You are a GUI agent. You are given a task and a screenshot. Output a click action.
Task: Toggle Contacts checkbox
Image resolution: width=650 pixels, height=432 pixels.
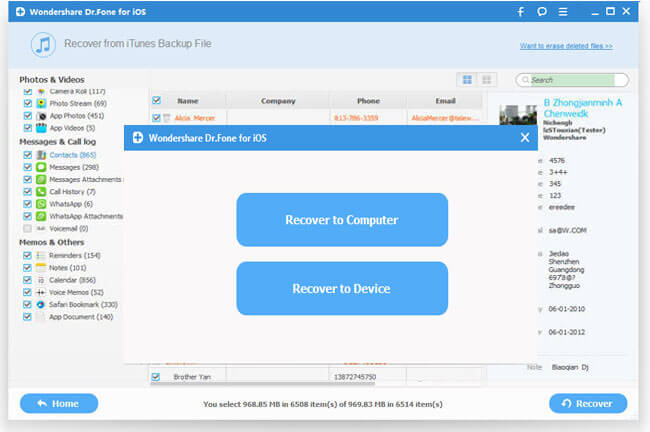click(x=28, y=155)
